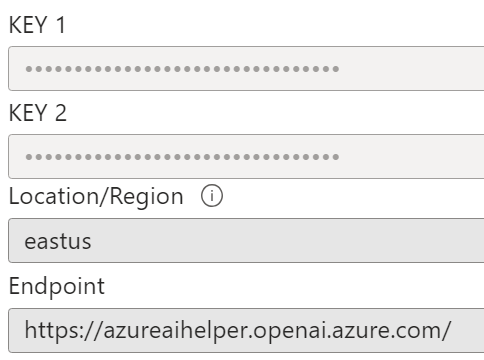Screen dimensions: 484x360
Task: Click the Endpoint label text
Action: [x=57, y=286]
